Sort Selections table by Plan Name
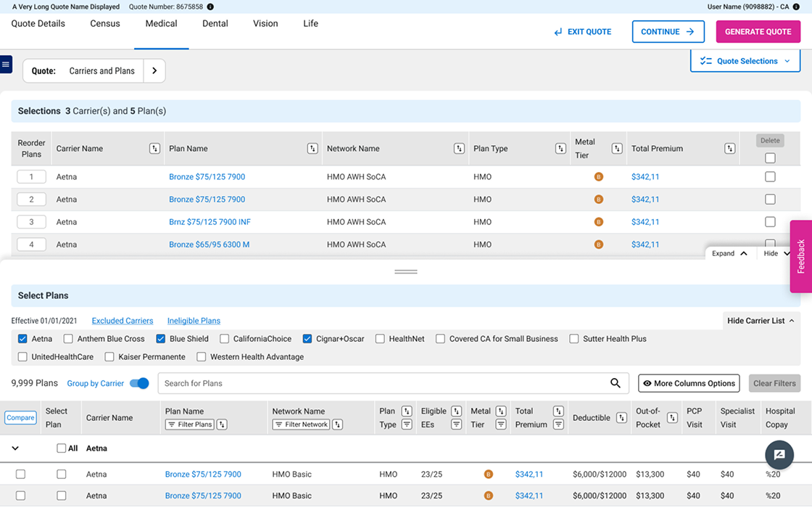 pyautogui.click(x=312, y=148)
